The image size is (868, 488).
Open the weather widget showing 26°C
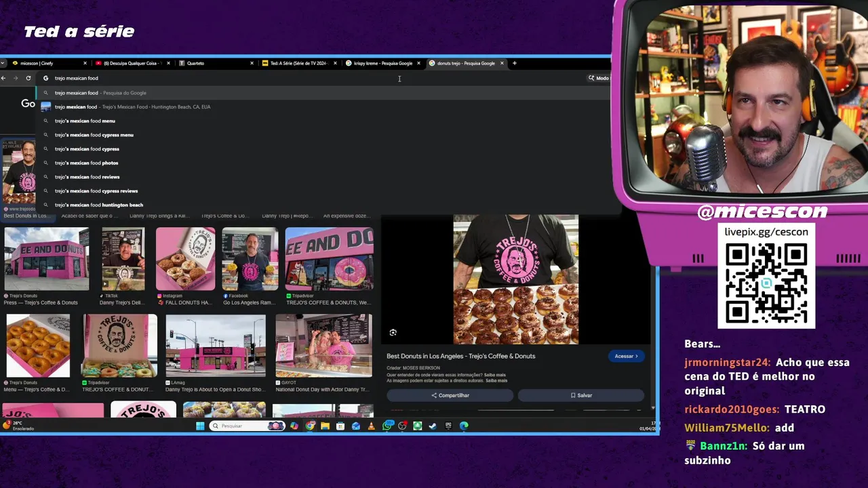(x=19, y=426)
